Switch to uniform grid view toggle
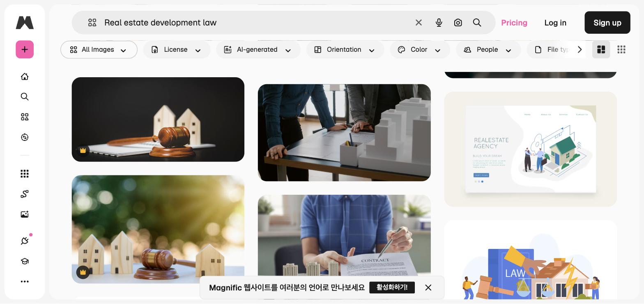644x304 pixels. [x=621, y=49]
